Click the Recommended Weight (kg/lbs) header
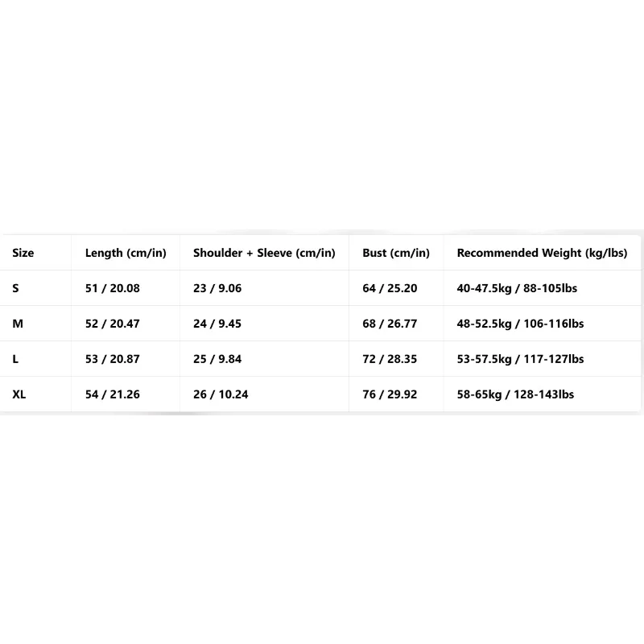This screenshot has width=644, height=644. [542, 253]
